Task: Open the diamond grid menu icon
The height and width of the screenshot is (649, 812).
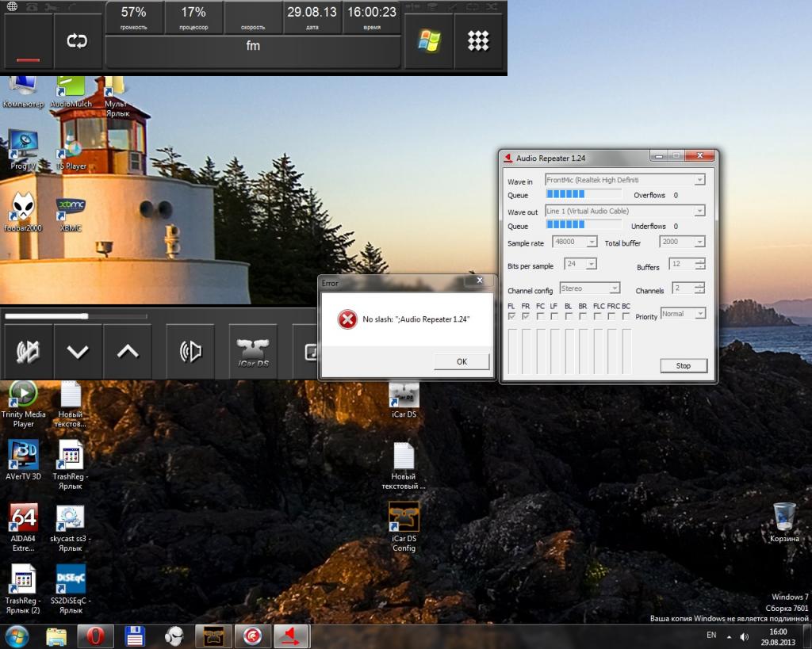Action: (x=478, y=42)
